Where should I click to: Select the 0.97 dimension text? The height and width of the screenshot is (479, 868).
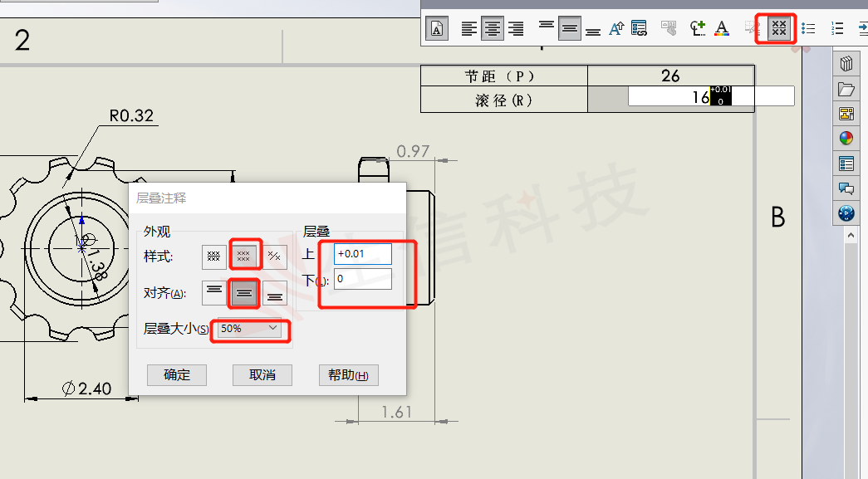tap(413, 151)
